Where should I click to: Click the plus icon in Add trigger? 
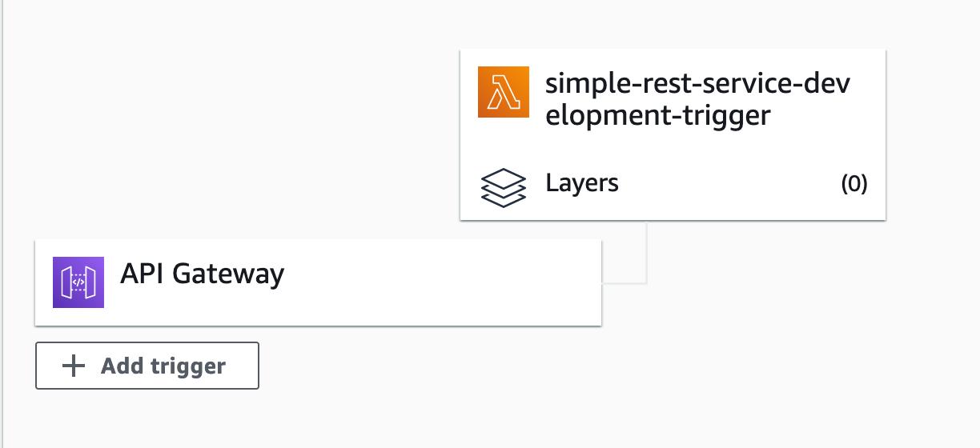click(x=74, y=366)
